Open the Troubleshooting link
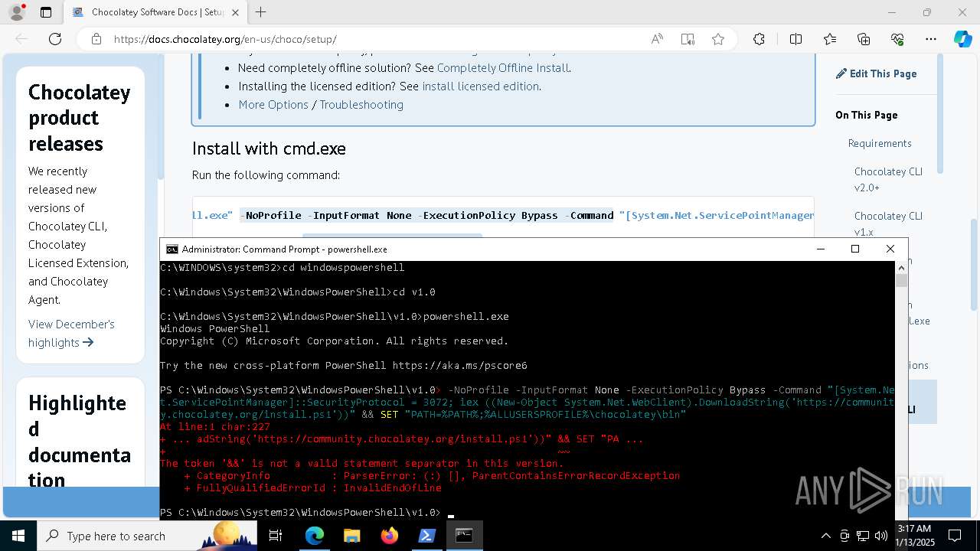Image resolution: width=980 pixels, height=551 pixels. (361, 105)
